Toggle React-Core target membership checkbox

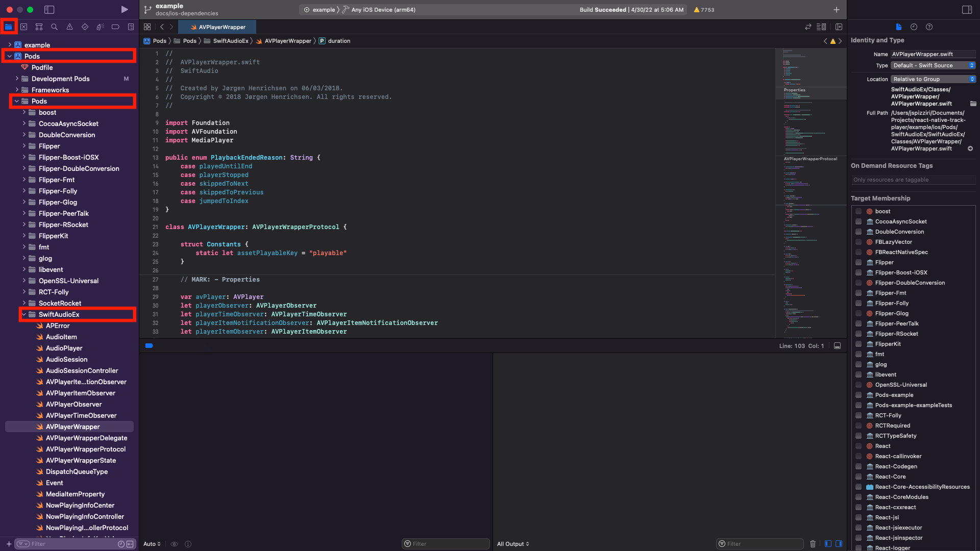859,477
